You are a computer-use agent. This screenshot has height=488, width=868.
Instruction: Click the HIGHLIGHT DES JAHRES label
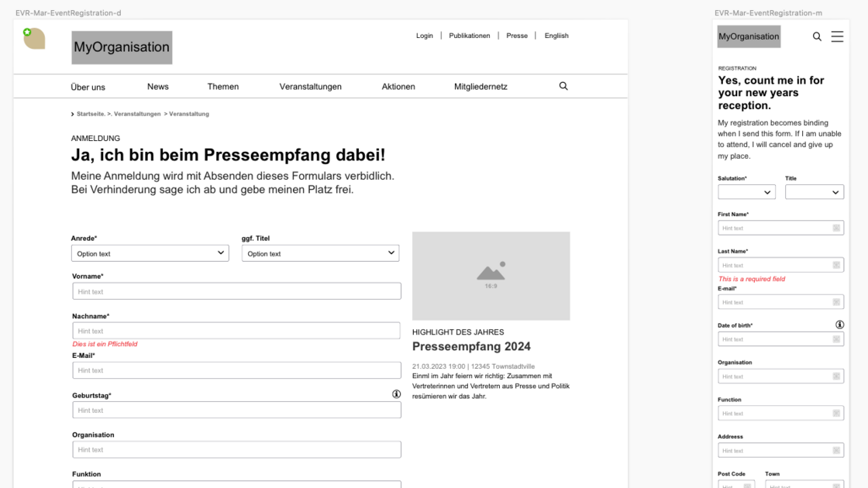pos(458,332)
